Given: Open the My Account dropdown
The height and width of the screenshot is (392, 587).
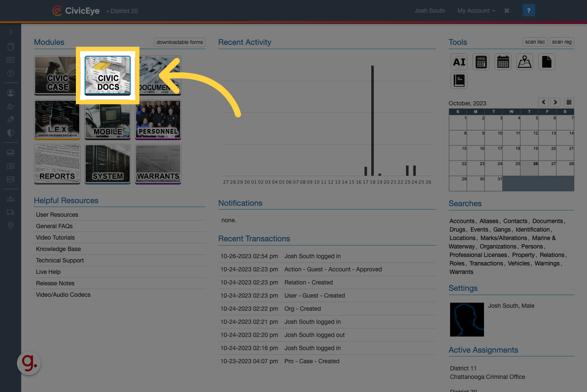Looking at the screenshot, I should coord(476,11).
